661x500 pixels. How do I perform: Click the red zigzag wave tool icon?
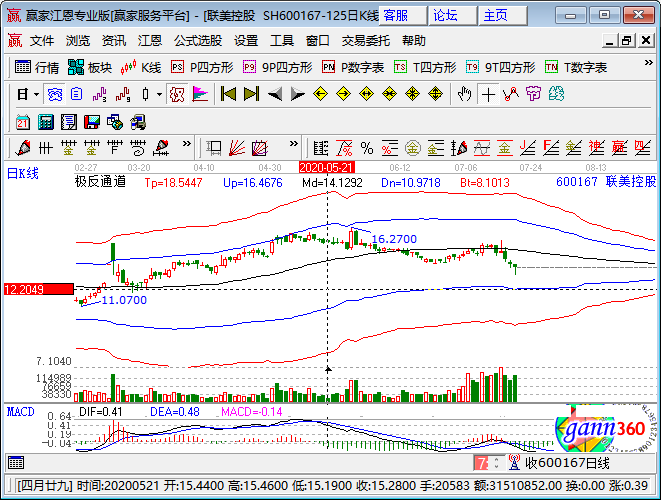point(511,94)
